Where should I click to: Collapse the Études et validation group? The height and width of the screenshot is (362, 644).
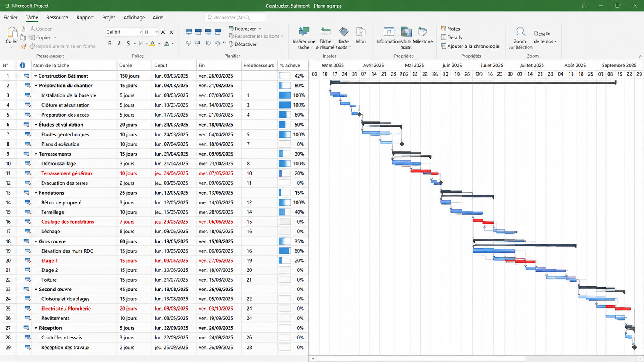tap(36, 125)
